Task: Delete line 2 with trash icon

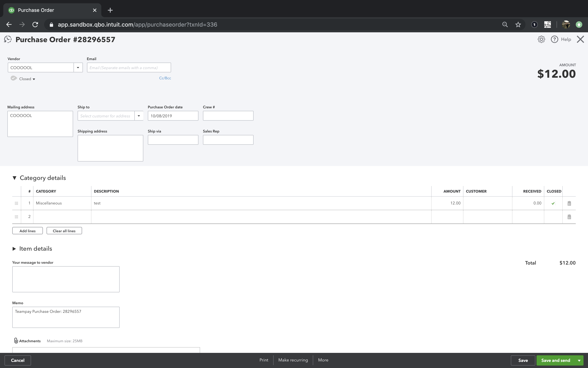Action: [569, 217]
